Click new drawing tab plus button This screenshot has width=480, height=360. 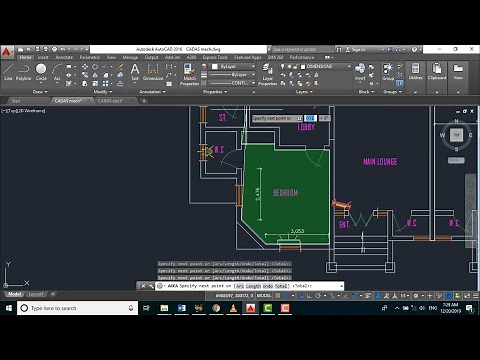144,101
